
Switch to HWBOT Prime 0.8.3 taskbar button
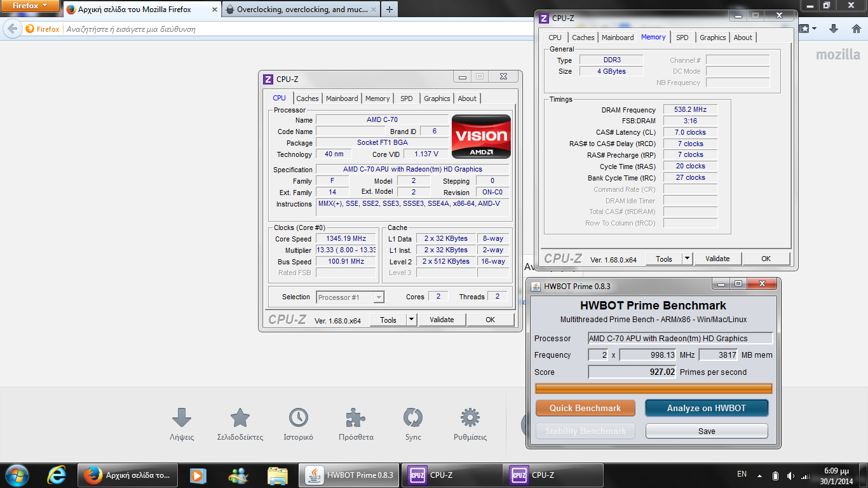[349, 475]
